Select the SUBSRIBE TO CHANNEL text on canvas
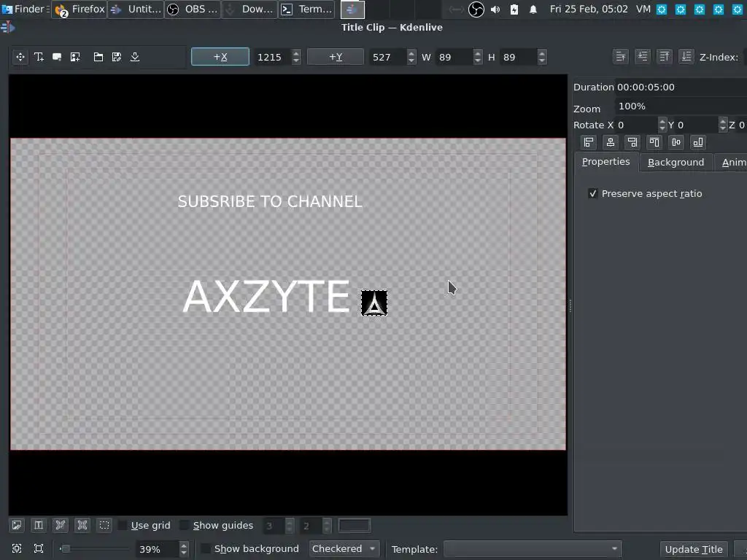 270,201
